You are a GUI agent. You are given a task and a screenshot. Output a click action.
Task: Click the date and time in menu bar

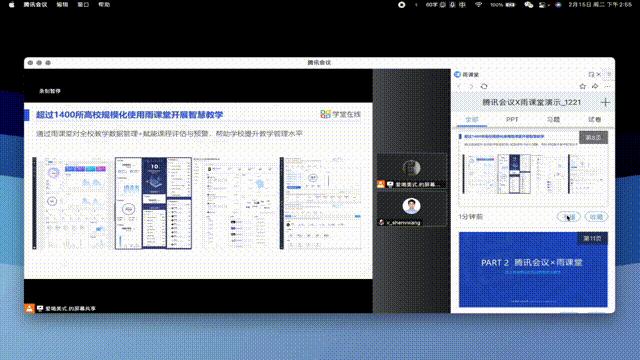tap(600, 5)
